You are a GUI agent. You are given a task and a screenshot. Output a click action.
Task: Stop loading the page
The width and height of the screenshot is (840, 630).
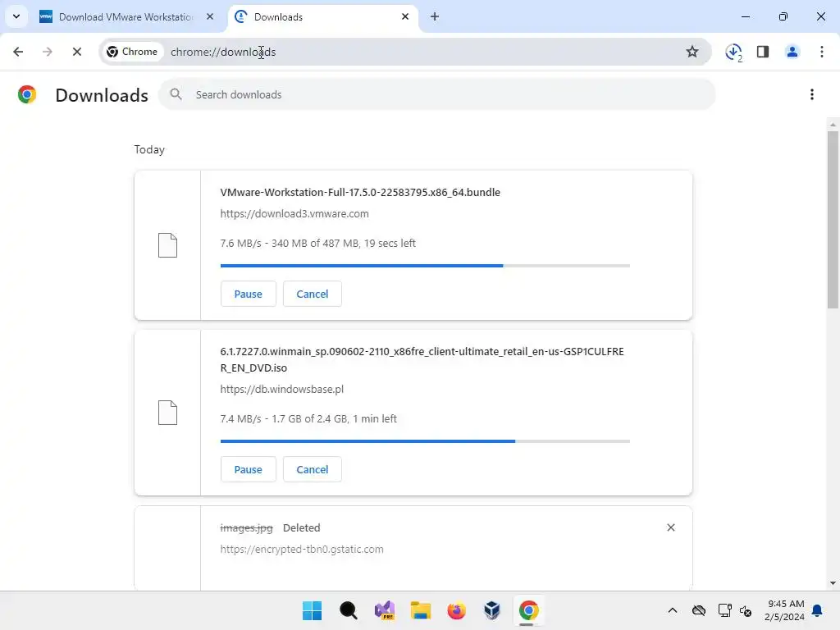coord(76,52)
